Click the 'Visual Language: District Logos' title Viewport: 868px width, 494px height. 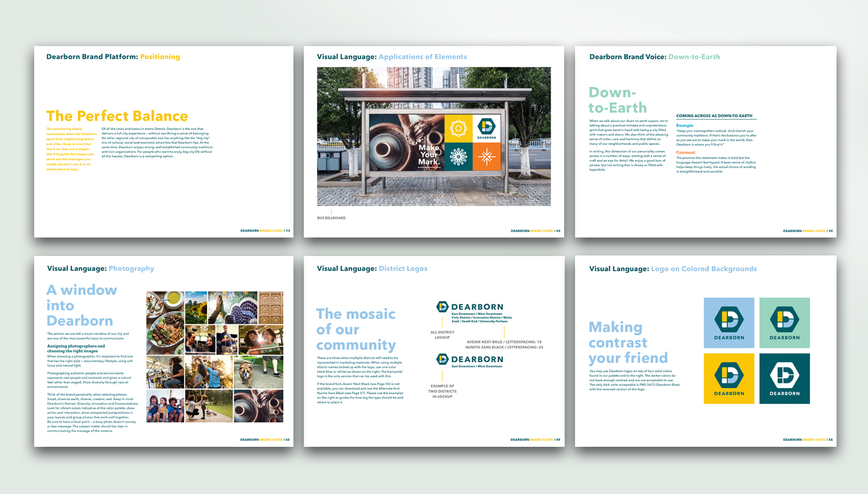pos(372,268)
